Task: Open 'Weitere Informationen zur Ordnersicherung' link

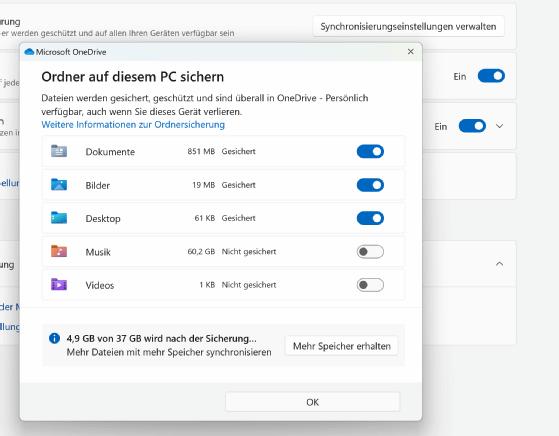Action: tap(133, 124)
